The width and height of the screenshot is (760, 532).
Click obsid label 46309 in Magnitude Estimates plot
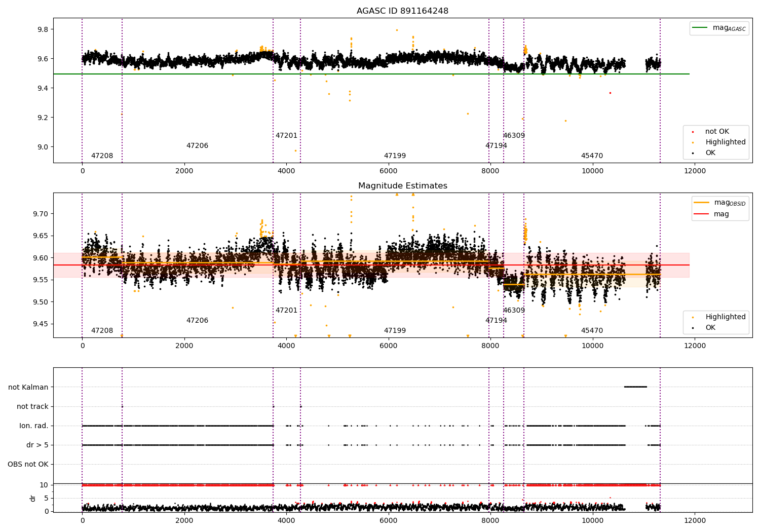tap(514, 311)
